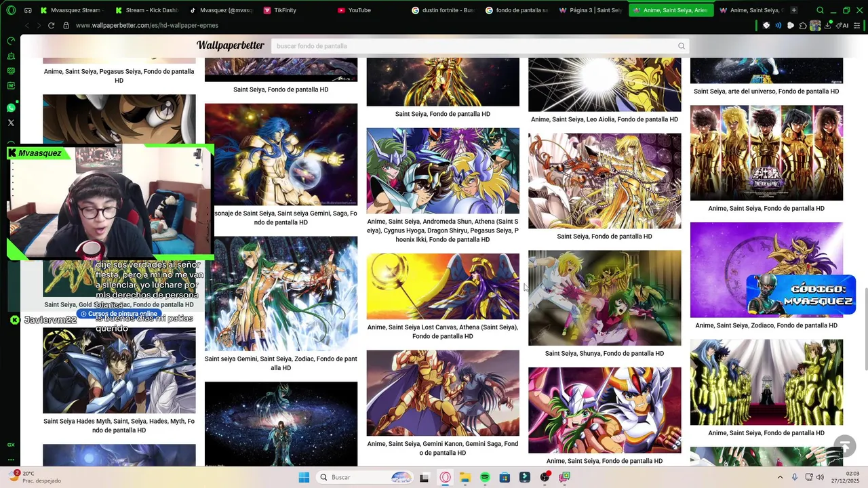The height and width of the screenshot is (488, 868).
Task: Open Anime, Saint Seiya, Zodiaco link
Action: click(x=766, y=325)
